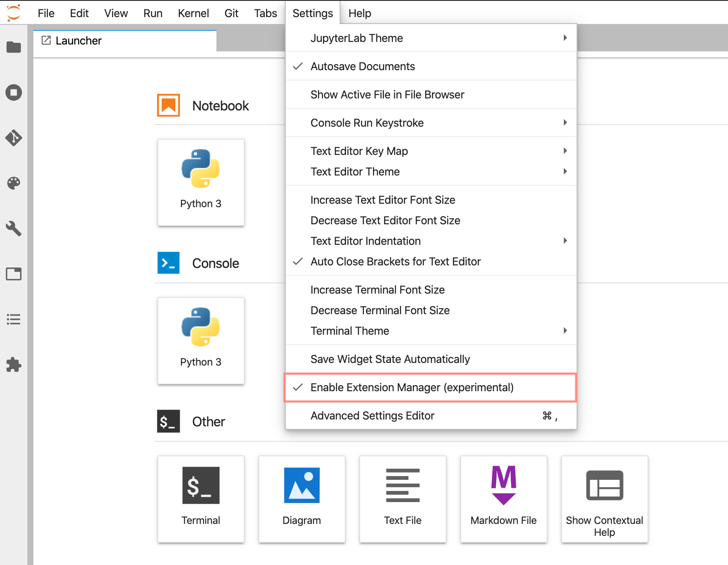Click the Launcher tab icon

click(46, 41)
